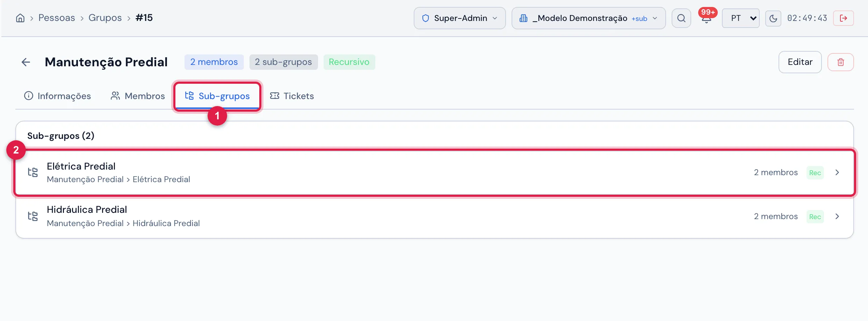Click 2 membros count in Elétrica Predial row
Viewport: 868px width, 321px height.
pos(776,172)
